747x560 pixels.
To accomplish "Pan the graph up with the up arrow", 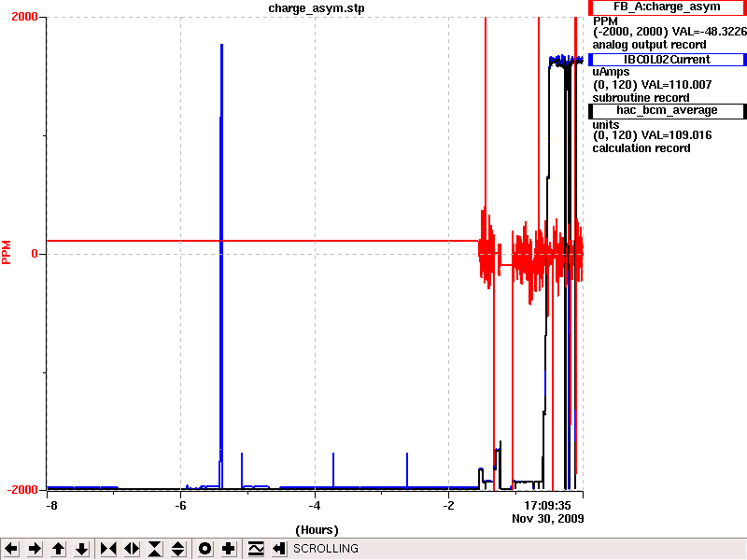I will click(x=59, y=549).
